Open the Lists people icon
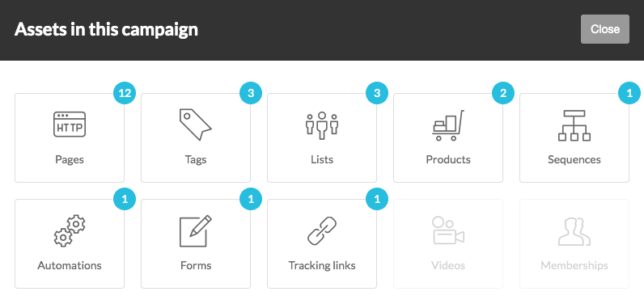The height and width of the screenshot is (300, 644). tap(322, 125)
